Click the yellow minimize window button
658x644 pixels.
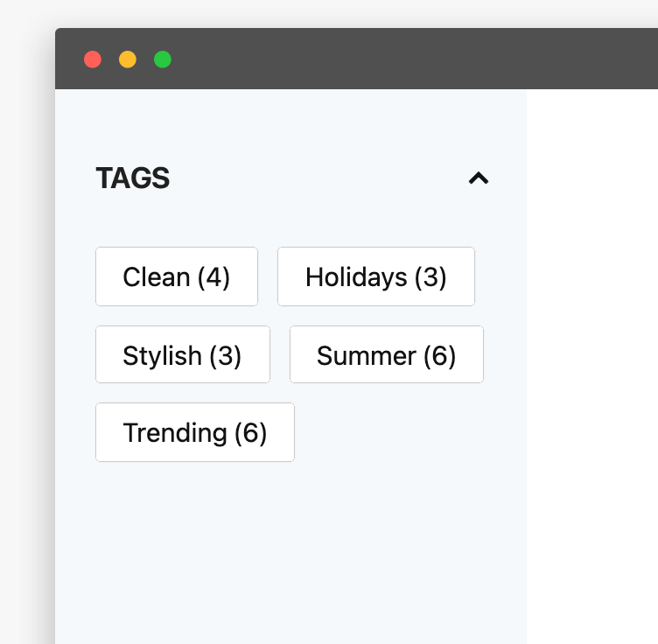pos(128,59)
